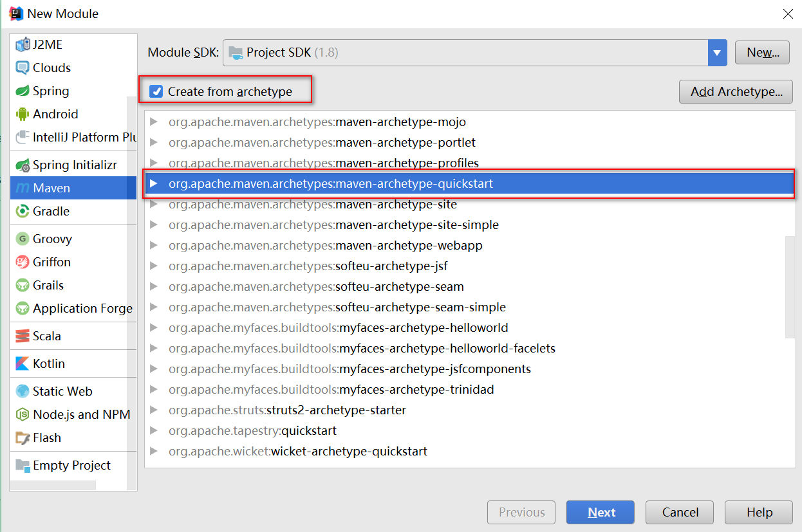Viewport: 802px width, 532px height.
Task: Toggle the Create from archetype checkbox
Action: 156,91
